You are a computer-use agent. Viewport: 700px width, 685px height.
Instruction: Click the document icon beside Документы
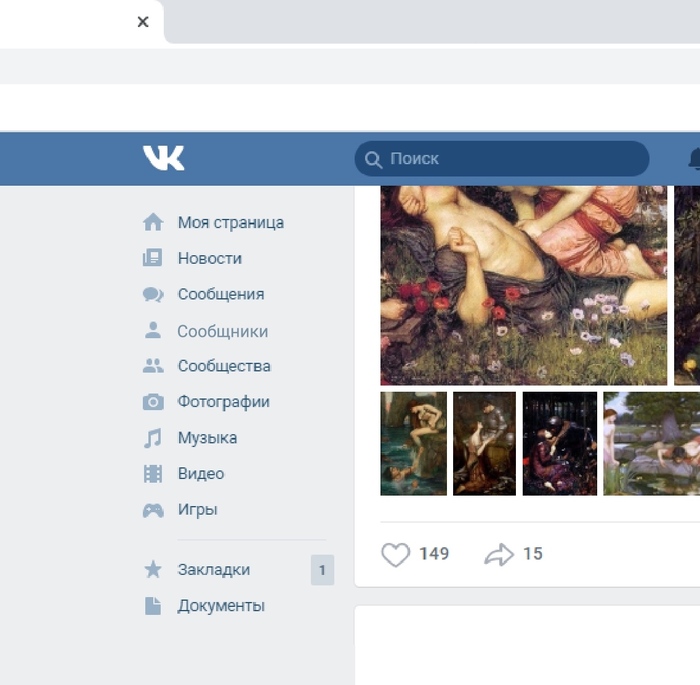[x=153, y=606]
